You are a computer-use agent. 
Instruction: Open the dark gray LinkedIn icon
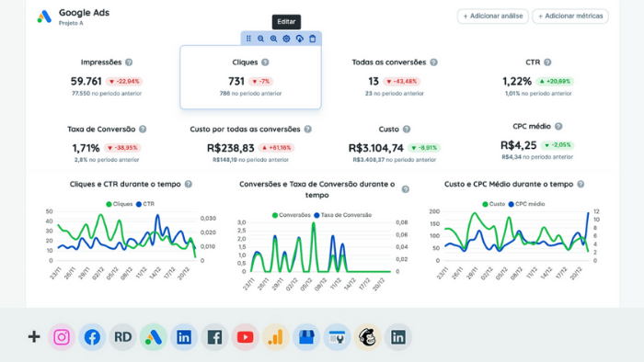(x=398, y=337)
